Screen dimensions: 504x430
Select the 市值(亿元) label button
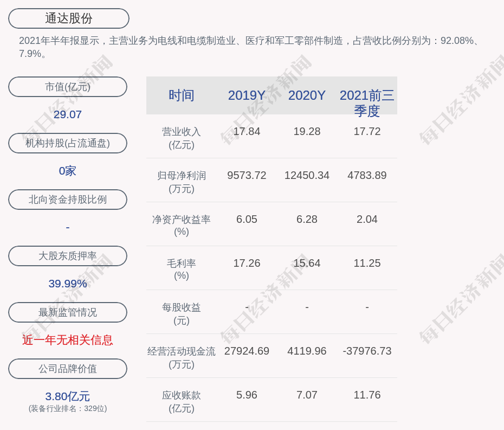(x=68, y=87)
